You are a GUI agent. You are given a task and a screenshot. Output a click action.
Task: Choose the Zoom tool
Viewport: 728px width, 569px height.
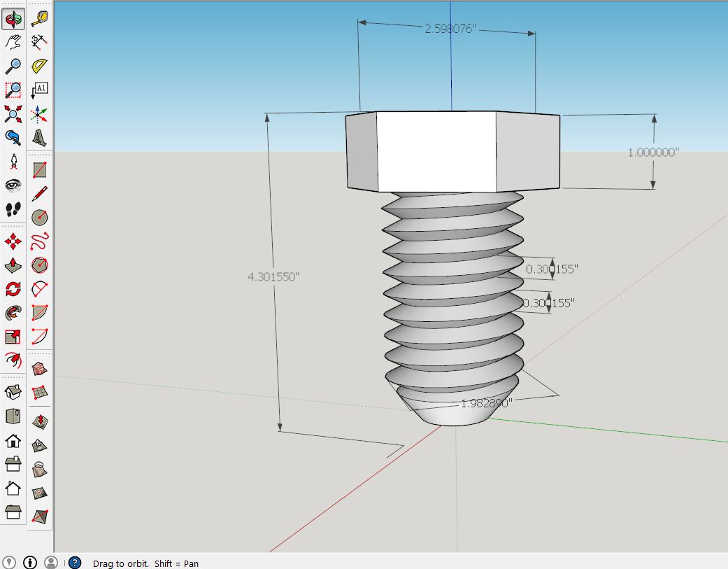13,65
